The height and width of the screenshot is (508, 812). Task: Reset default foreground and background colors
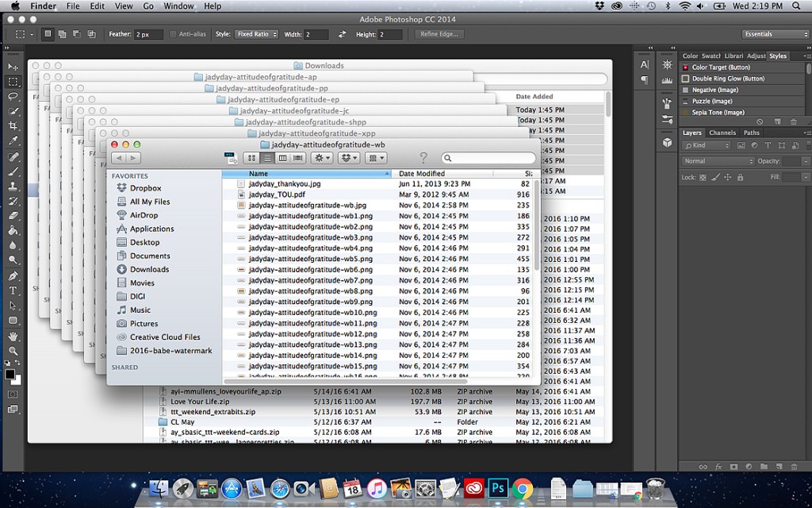[7, 363]
